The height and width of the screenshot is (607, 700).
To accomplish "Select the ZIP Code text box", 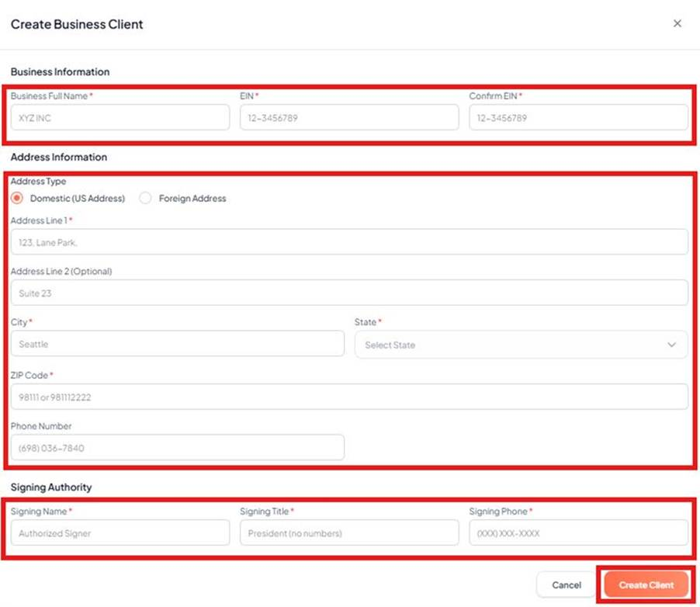I will [349, 397].
